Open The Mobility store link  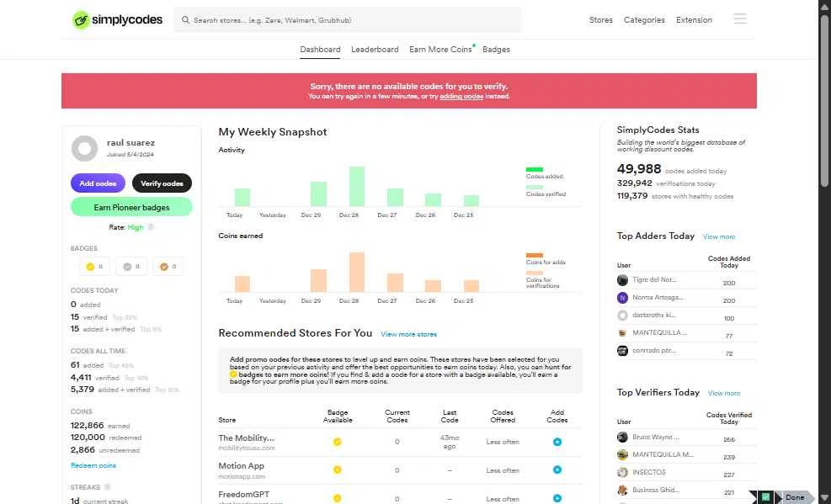[x=247, y=438]
